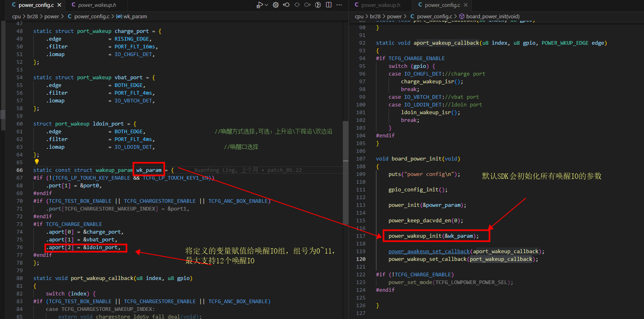Click the plain circle icon between the revision arrows

[x=297, y=5]
